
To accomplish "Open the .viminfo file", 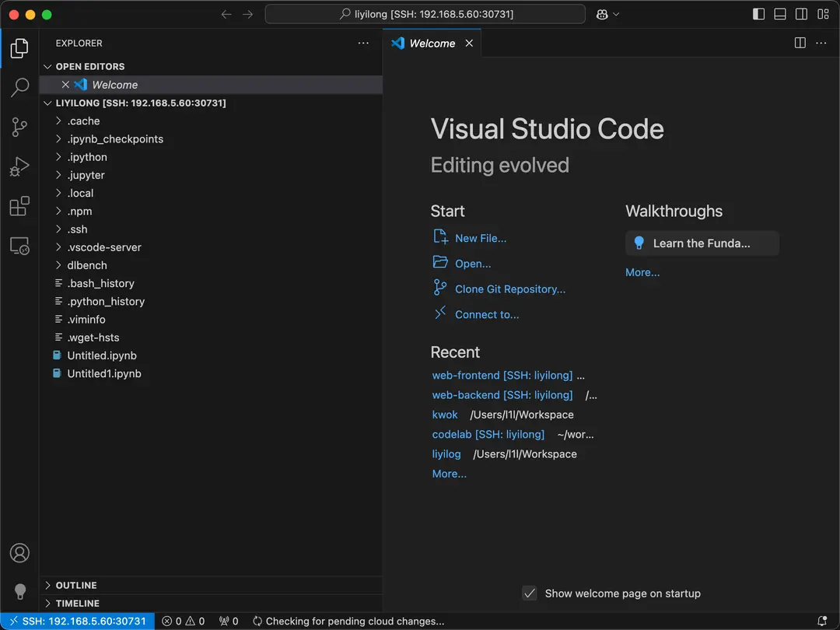I will [x=211, y=320].
